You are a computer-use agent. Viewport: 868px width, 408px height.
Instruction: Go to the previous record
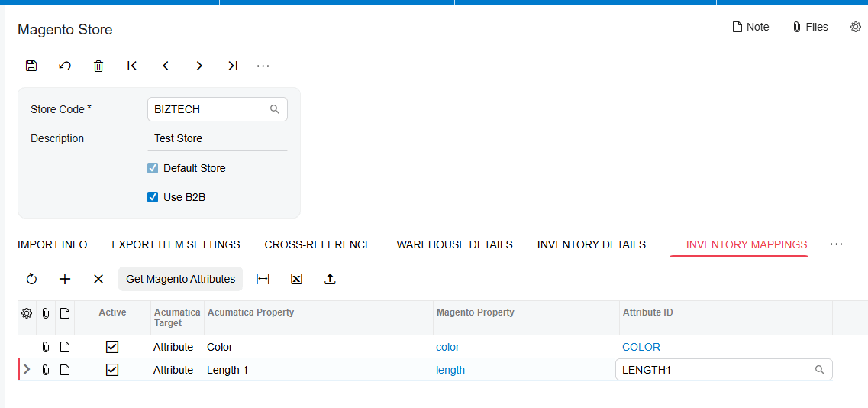(166, 66)
